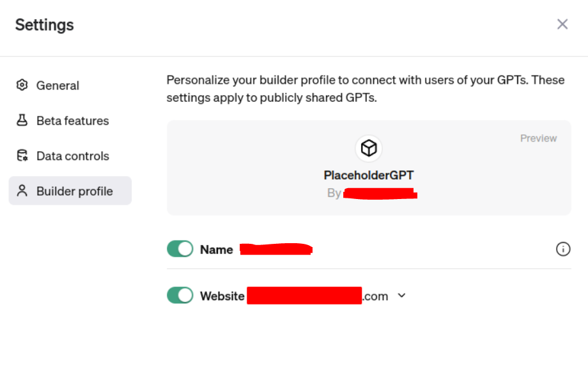Screen dimensions: 588x375
Task: Click the database icon beside Data controls
Action: coord(22,156)
